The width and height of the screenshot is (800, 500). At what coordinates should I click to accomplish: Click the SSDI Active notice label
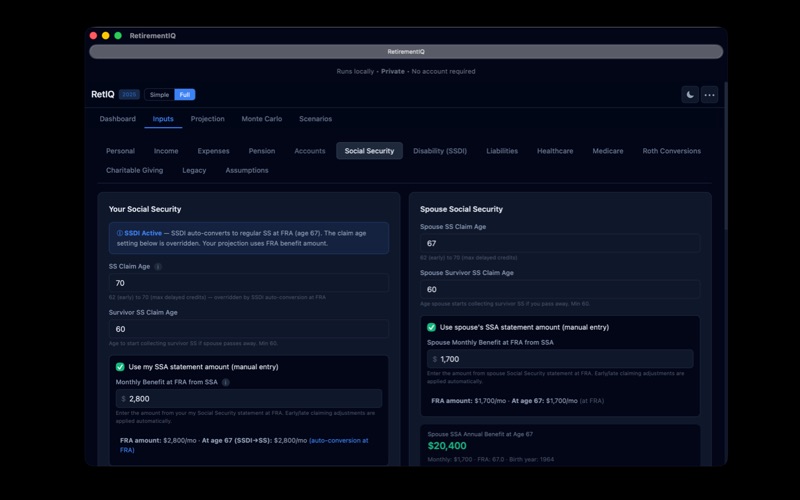(143, 233)
